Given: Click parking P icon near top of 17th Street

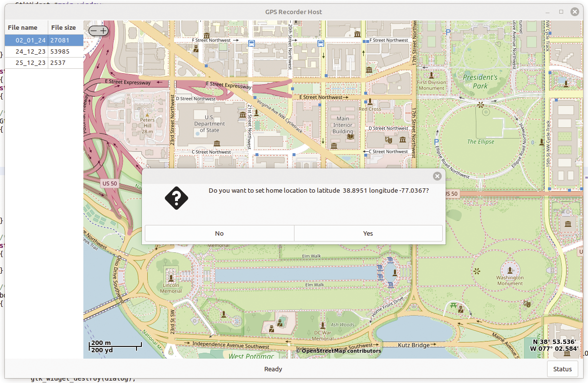Looking at the screenshot, I should click(448, 31).
